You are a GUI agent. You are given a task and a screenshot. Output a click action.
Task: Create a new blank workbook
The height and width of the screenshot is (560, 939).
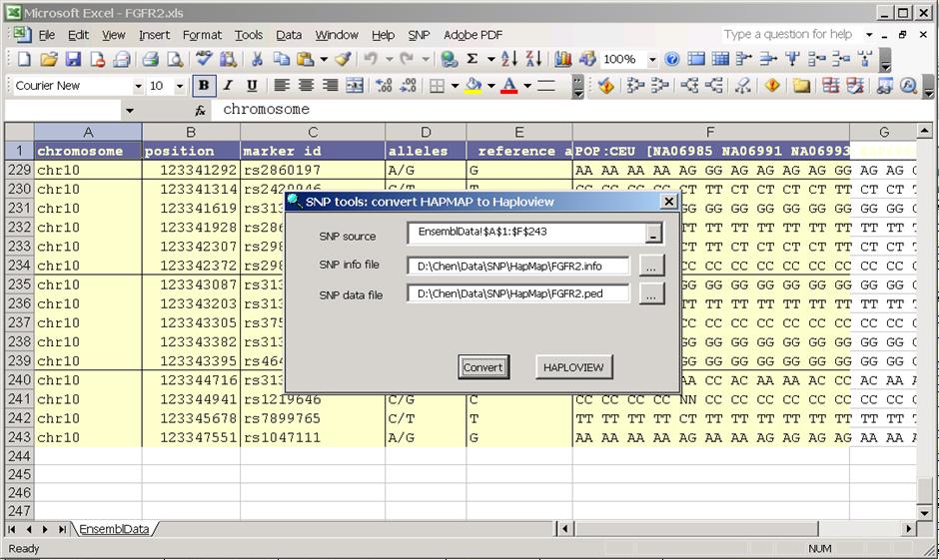click(x=24, y=59)
